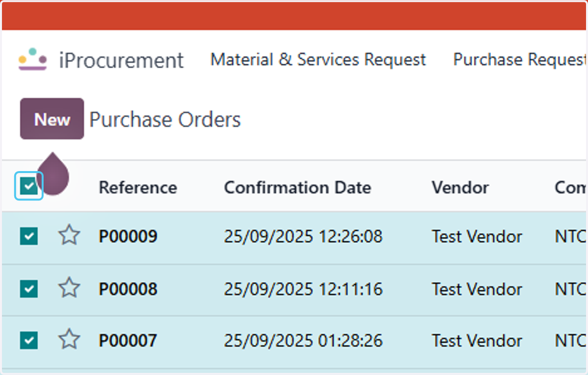Viewport: 588px width, 375px height.
Task: Open purchase order P00009
Action: (x=128, y=237)
